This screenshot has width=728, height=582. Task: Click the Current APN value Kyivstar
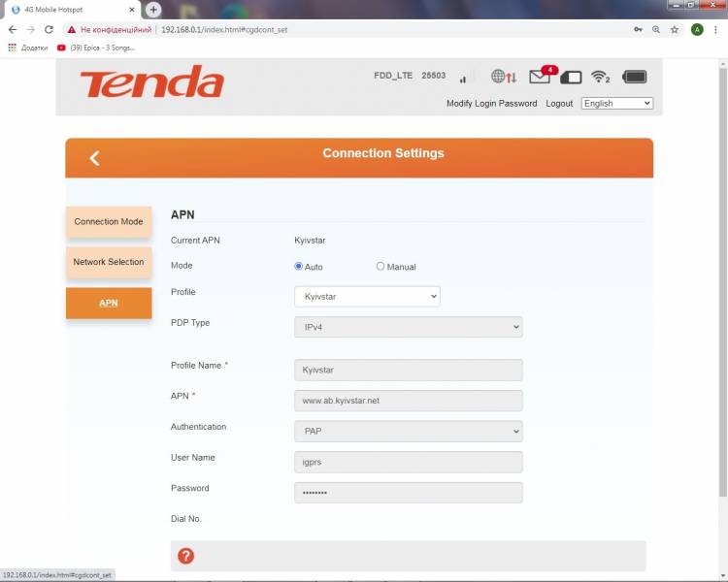tap(310, 241)
